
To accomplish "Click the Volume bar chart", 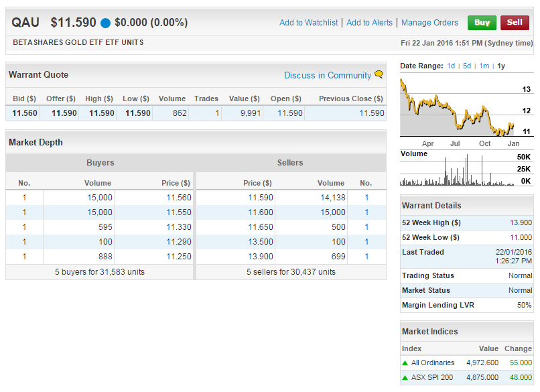I will [x=456, y=170].
